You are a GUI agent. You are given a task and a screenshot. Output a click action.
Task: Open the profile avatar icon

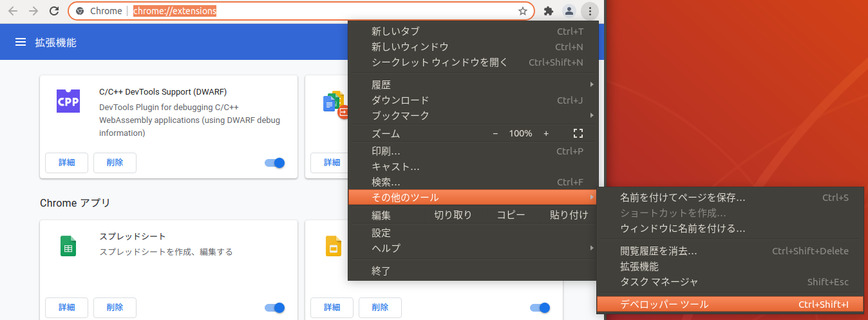[569, 11]
